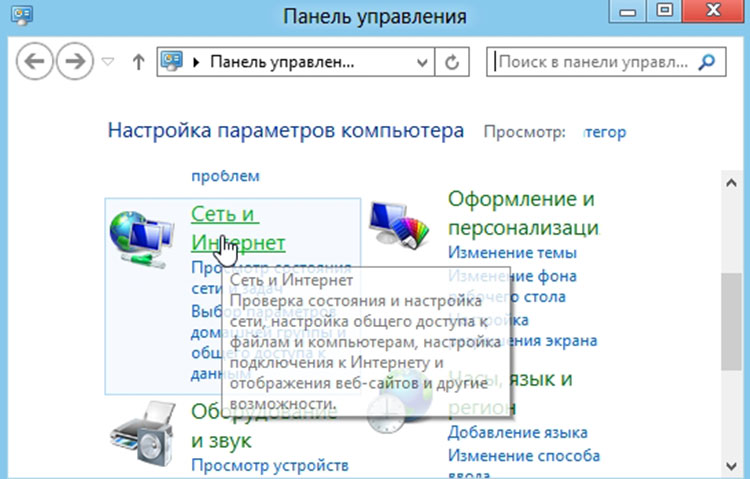Image resolution: width=750 pixels, height=479 pixels.
Task: Open the view-by category dropdown
Action: click(x=600, y=132)
